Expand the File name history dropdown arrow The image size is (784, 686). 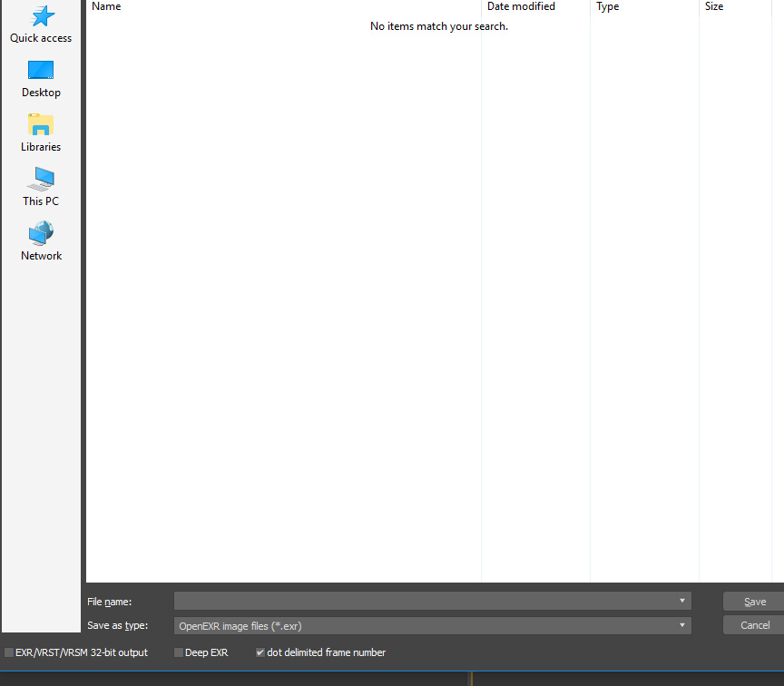tap(682, 601)
